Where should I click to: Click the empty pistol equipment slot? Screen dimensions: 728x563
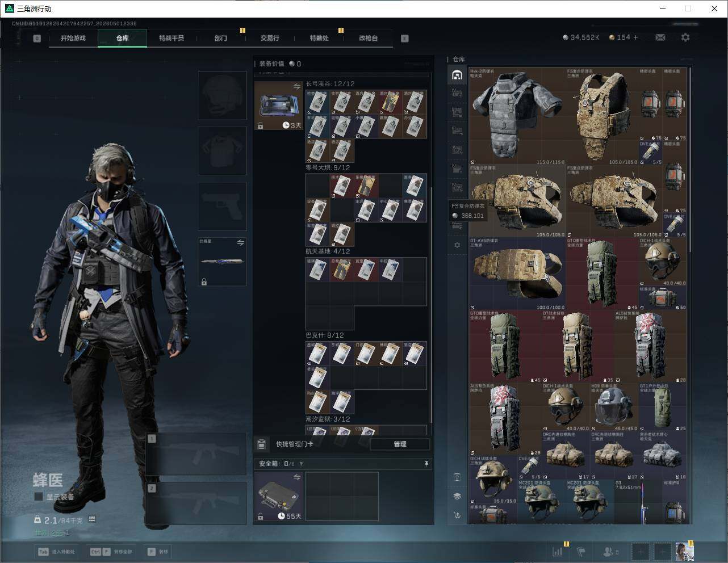(x=222, y=206)
